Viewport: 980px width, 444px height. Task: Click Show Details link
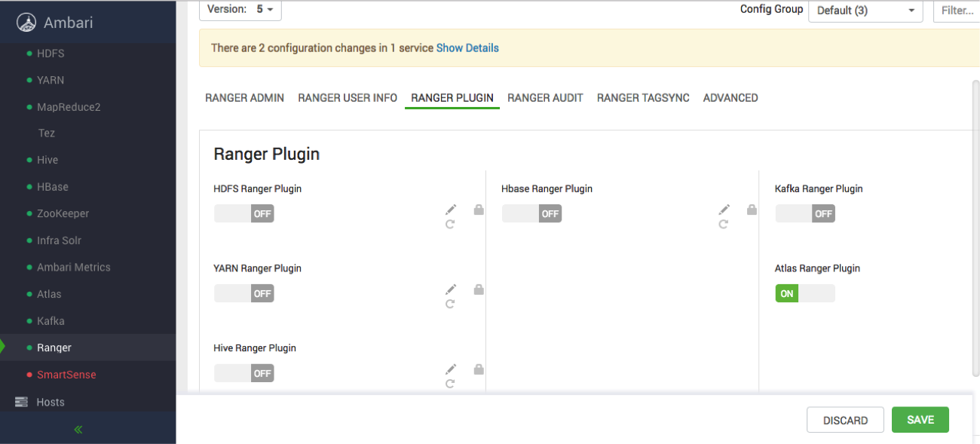[467, 47]
